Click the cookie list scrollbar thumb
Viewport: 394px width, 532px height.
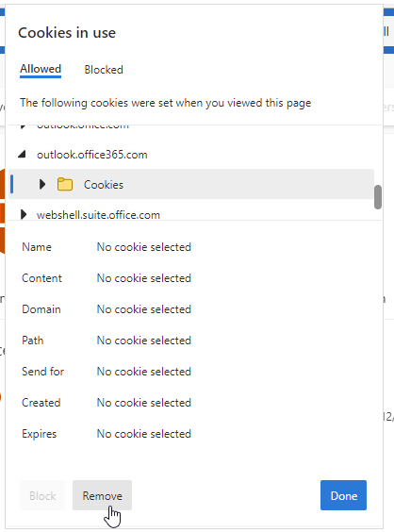(x=378, y=197)
